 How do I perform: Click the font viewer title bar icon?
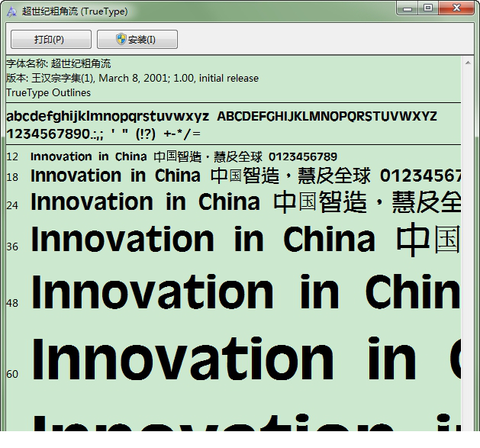pos(11,11)
